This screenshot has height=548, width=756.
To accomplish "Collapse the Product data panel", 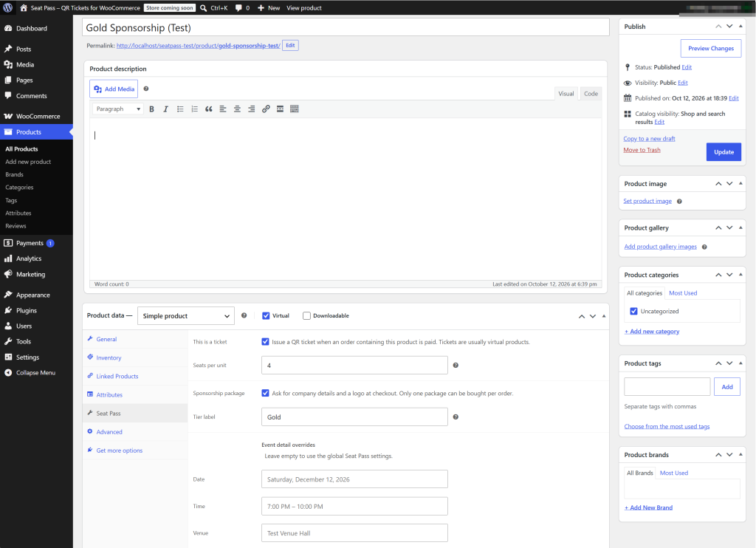I will [604, 316].
